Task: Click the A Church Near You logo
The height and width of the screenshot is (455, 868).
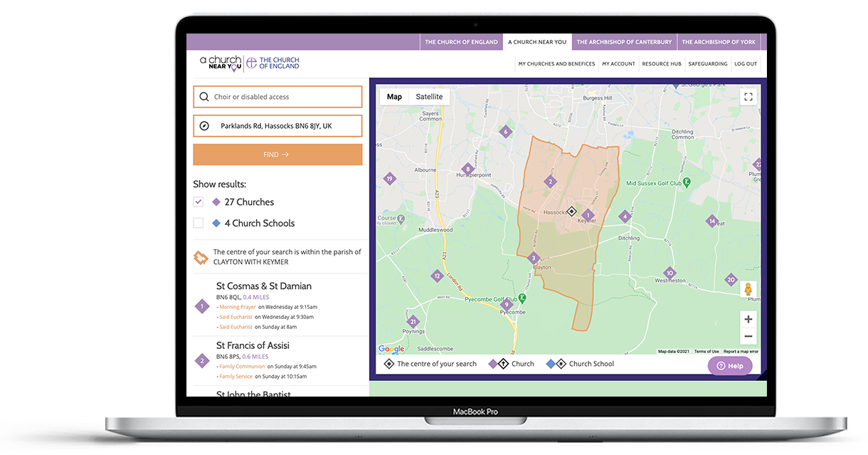Action: pos(221,63)
